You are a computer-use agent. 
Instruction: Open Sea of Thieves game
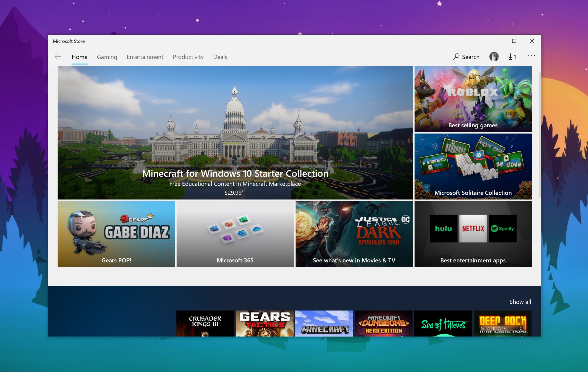[443, 323]
